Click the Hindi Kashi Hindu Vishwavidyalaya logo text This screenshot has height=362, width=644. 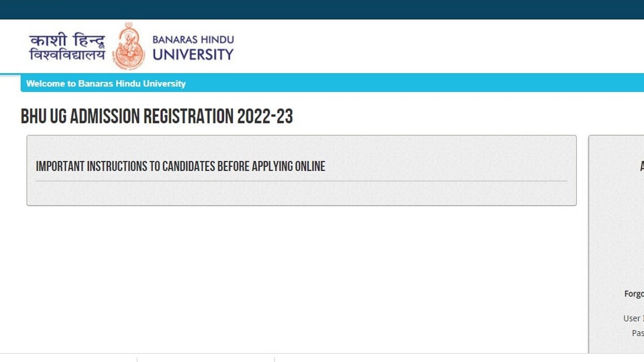[67, 47]
